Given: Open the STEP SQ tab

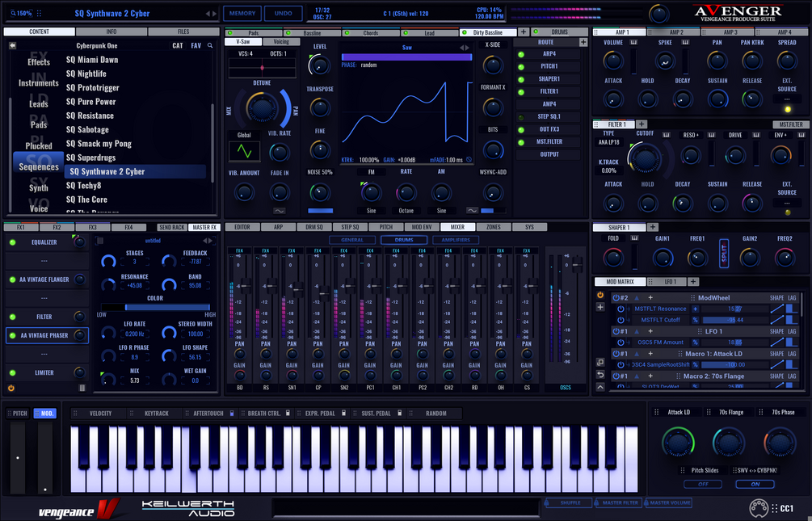Looking at the screenshot, I should 350,227.
